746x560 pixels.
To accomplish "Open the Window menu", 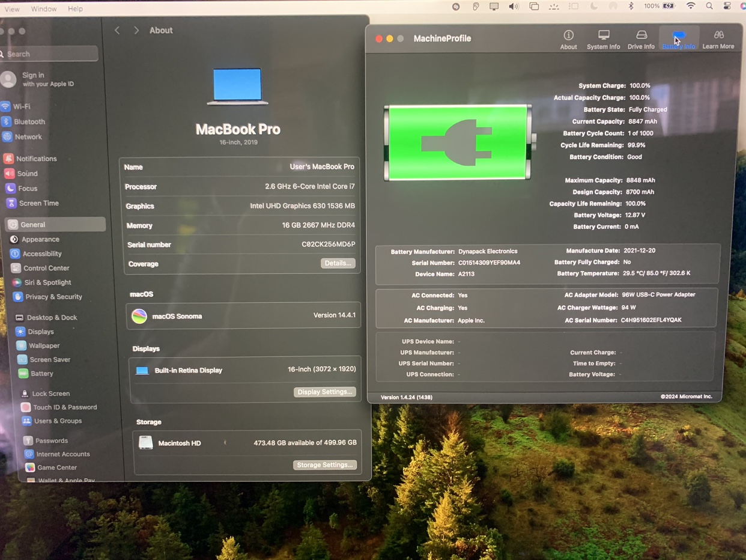I will click(x=43, y=9).
